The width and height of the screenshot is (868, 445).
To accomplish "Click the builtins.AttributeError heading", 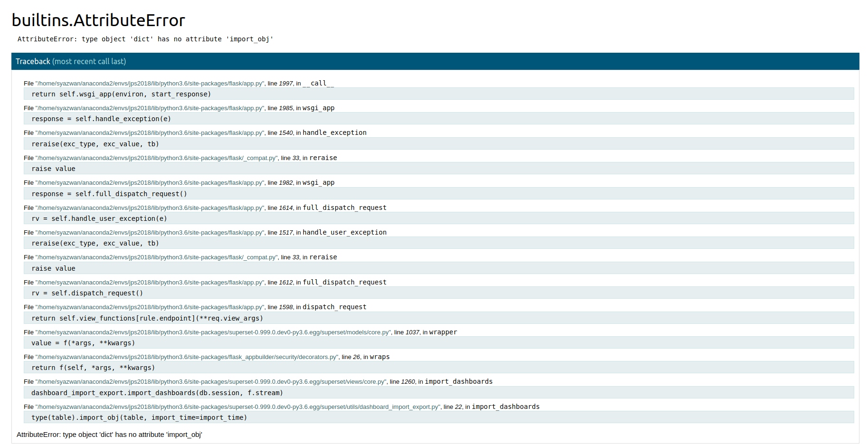I will (x=98, y=20).
